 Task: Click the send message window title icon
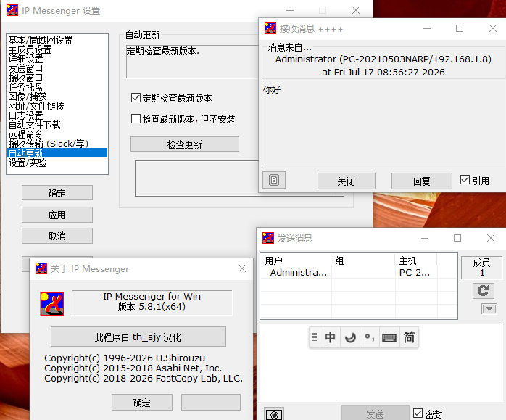268,238
